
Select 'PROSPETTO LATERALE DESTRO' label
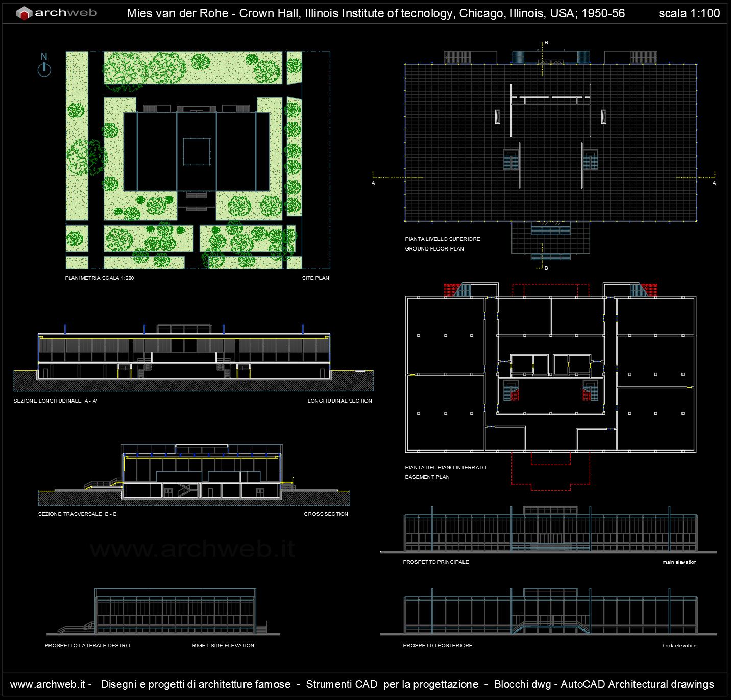click(87, 646)
